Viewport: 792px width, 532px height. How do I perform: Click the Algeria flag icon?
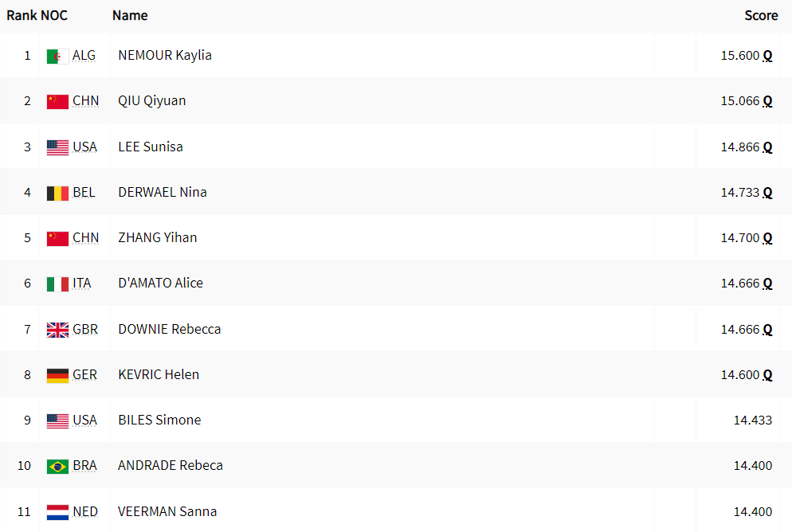tap(57, 57)
